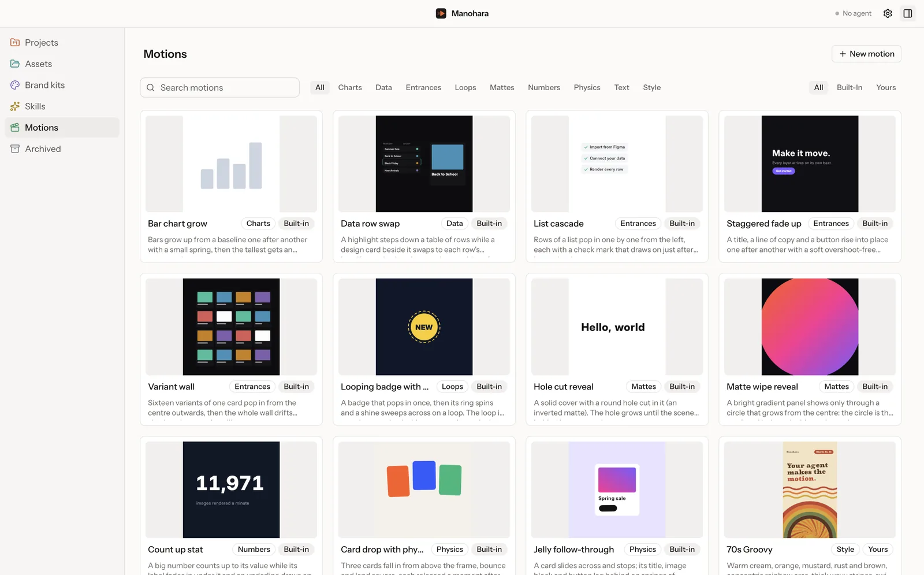Open the 70s Groovy style thumbnail

810,490
